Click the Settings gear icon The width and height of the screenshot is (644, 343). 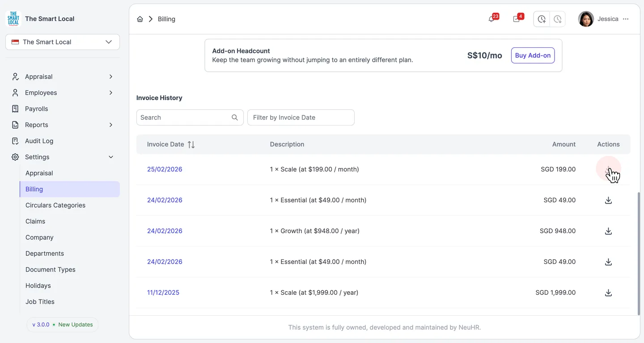pos(15,157)
